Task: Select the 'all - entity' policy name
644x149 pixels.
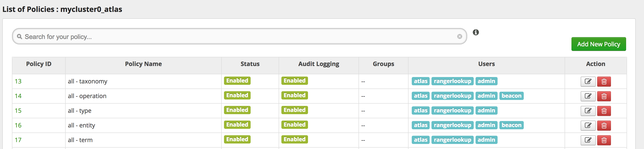Action: click(81, 125)
